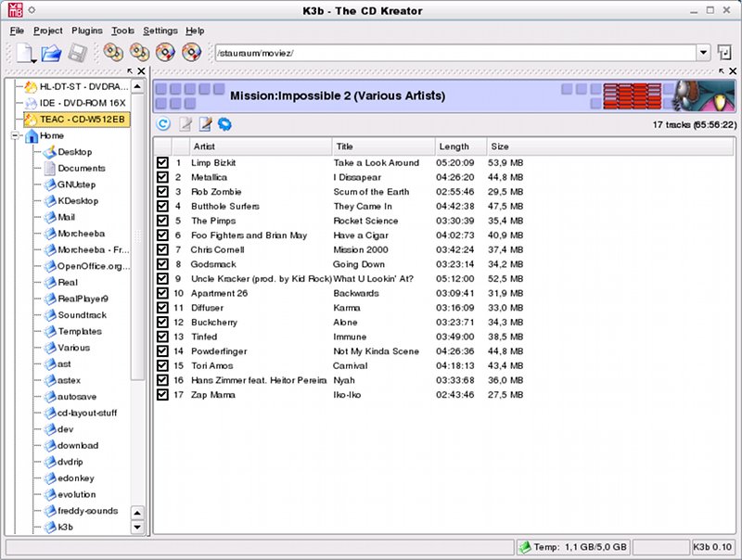Open project with blue folder icon
Screen dimensions: 742x560
pos(51,53)
